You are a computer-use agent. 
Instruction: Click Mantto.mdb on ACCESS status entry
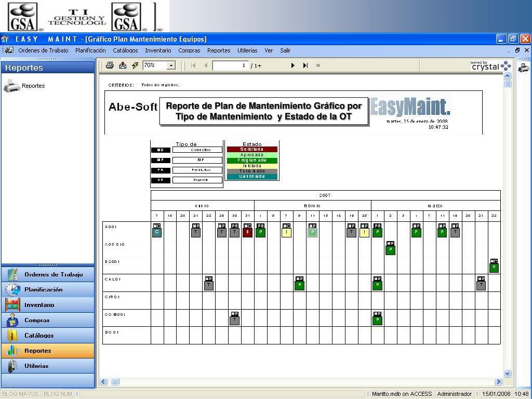[402, 394]
